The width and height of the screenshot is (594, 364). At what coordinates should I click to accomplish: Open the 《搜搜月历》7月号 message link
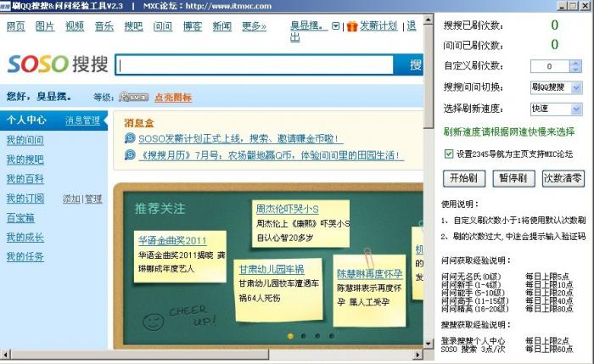(270, 155)
